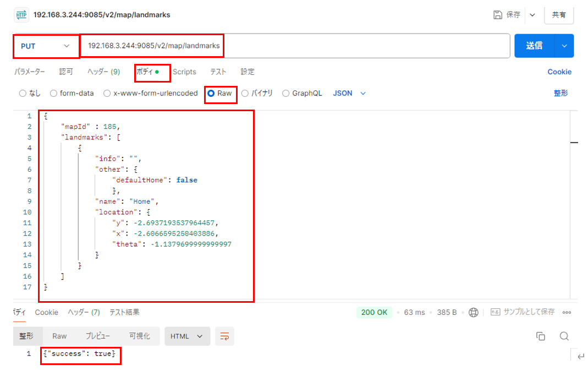Click the request URL input field
Screen dimensions: 588x376
coord(295,46)
